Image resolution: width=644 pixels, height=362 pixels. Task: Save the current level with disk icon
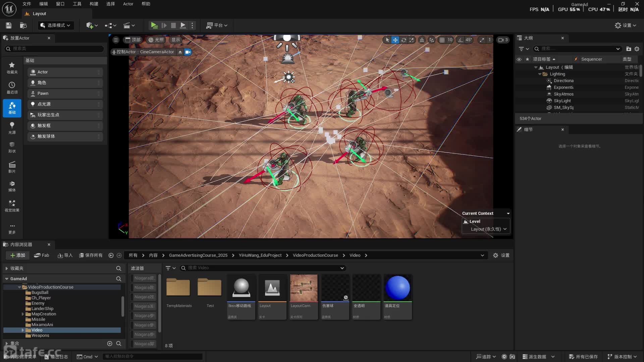9,25
